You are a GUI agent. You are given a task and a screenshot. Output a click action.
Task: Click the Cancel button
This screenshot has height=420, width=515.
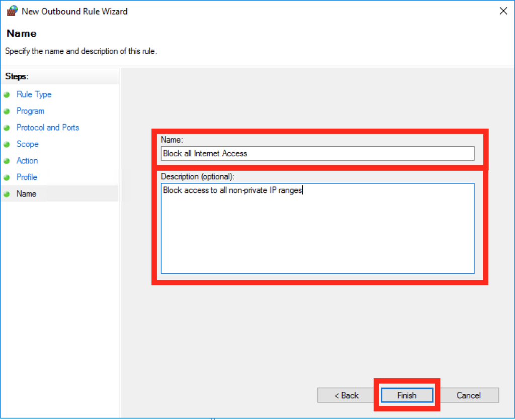tap(468, 395)
